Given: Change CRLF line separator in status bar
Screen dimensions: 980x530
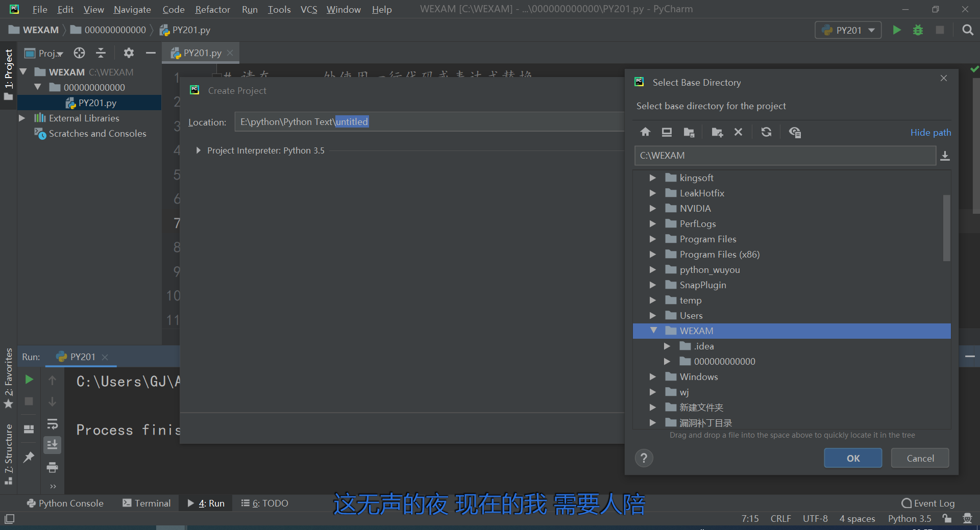Looking at the screenshot, I should click(x=780, y=519).
